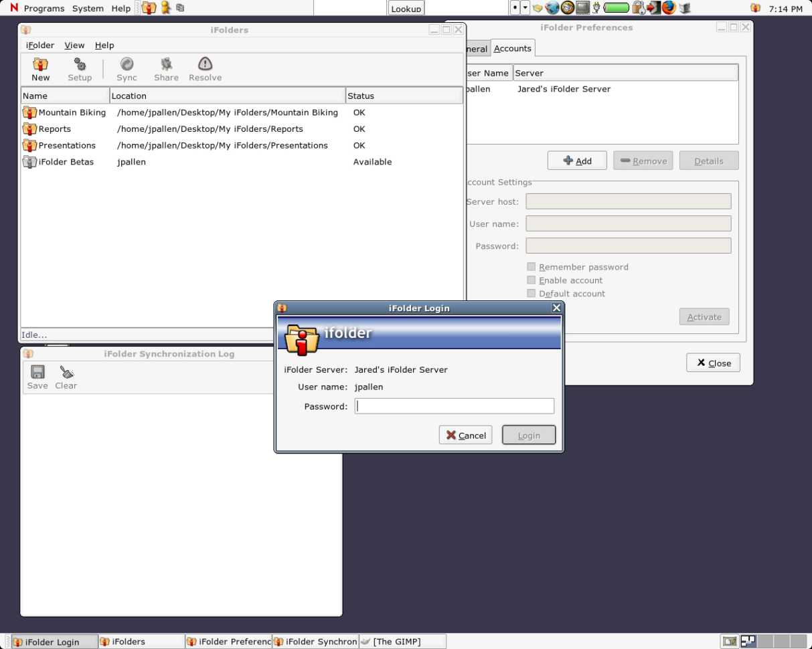812x649 pixels.
Task: Click the battery status icon
Action: (617, 8)
